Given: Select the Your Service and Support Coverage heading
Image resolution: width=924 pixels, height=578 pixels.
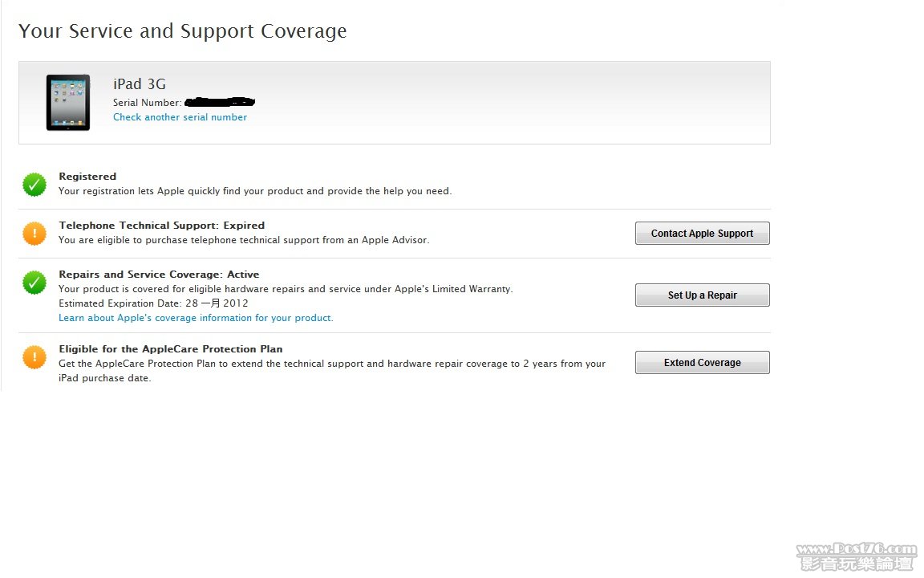Looking at the screenshot, I should (x=183, y=31).
